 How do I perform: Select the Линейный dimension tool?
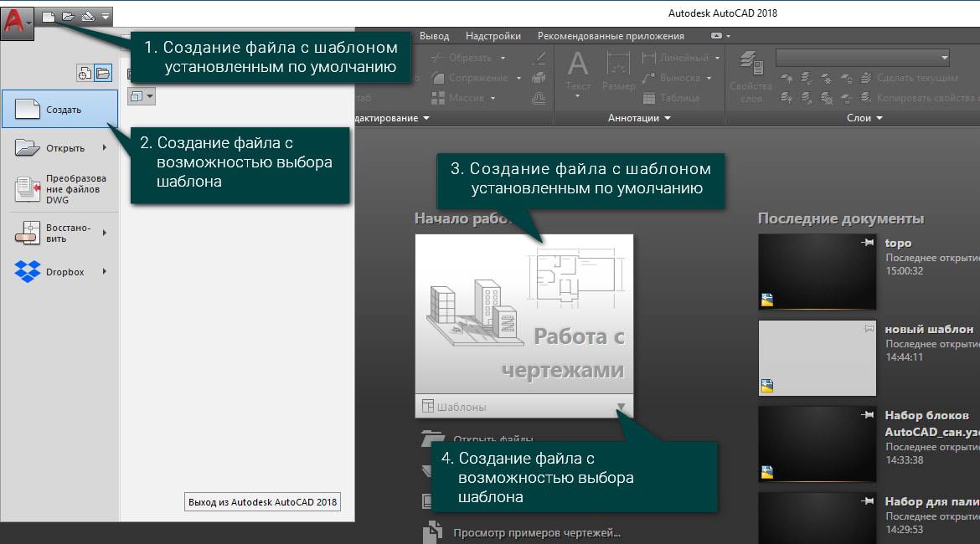[676, 58]
